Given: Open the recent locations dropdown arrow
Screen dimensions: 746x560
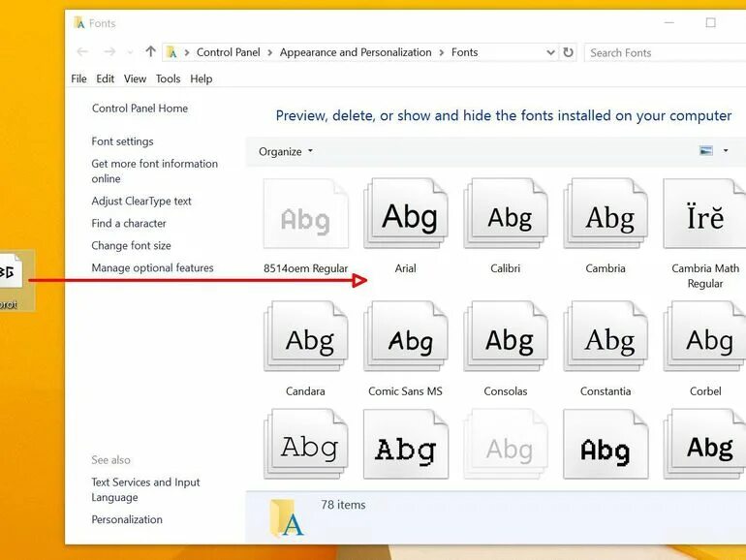Looking at the screenshot, I should click(x=130, y=52).
